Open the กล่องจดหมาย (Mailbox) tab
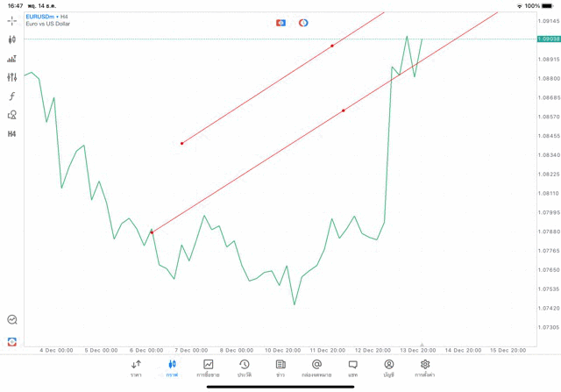This screenshot has width=561, height=392. coord(316,368)
